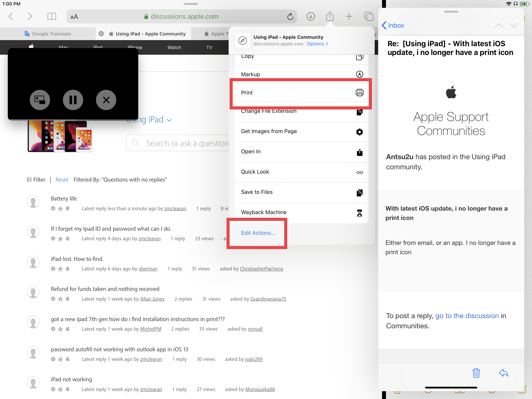Open the 'go to the discussion' link
The image size is (532, 399).
pyautogui.click(x=467, y=315)
